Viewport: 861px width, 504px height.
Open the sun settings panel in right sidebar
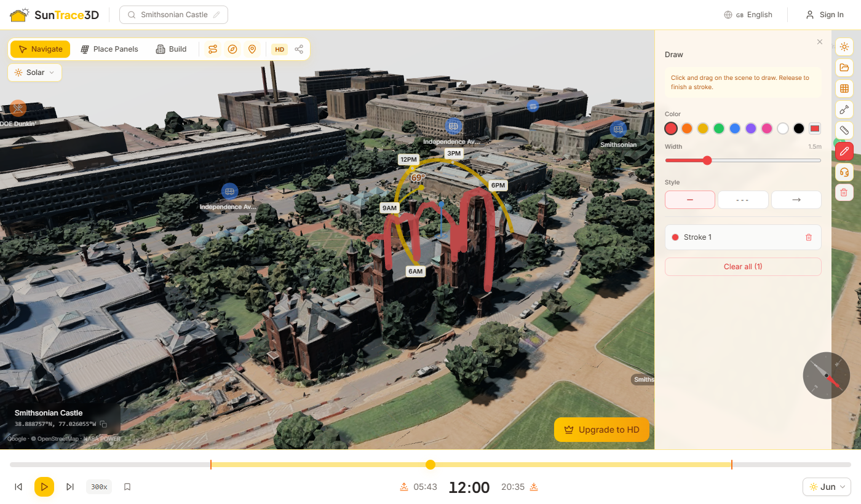point(844,46)
